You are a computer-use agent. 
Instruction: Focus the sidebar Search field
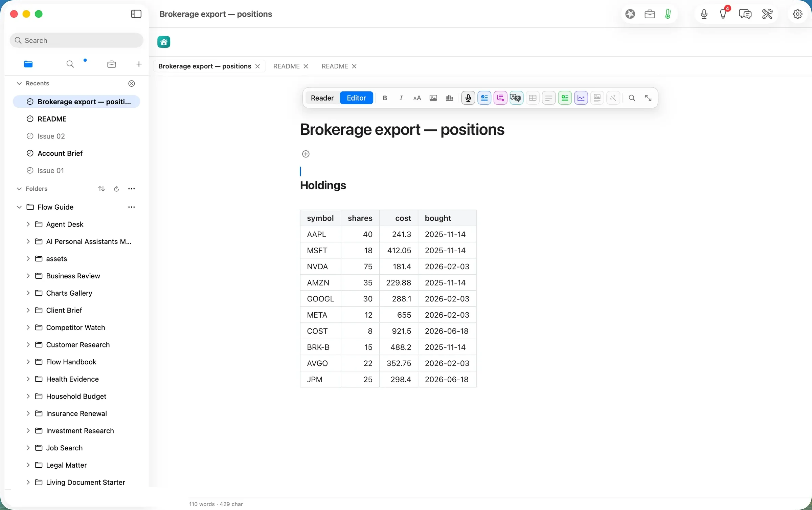point(76,40)
